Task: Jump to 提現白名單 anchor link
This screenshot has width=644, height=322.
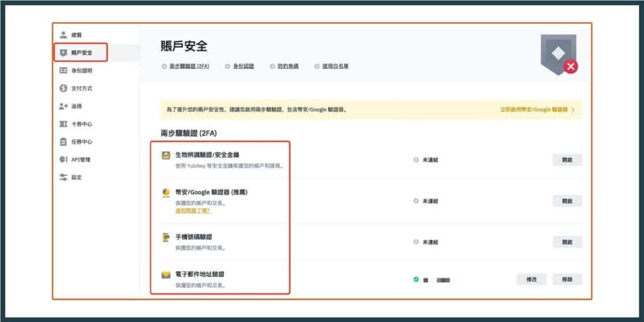Action: tap(335, 66)
